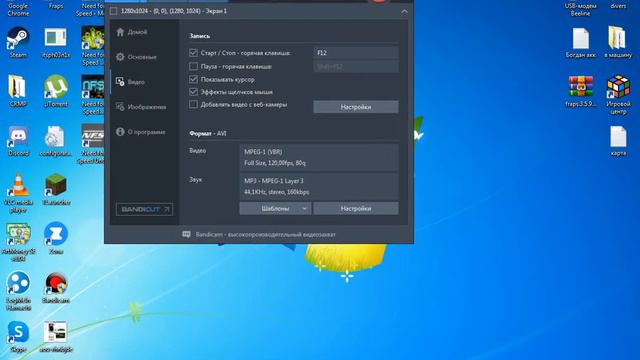This screenshot has width=640, height=360.
Task: Click the BANDICUT link button
Action: (144, 209)
